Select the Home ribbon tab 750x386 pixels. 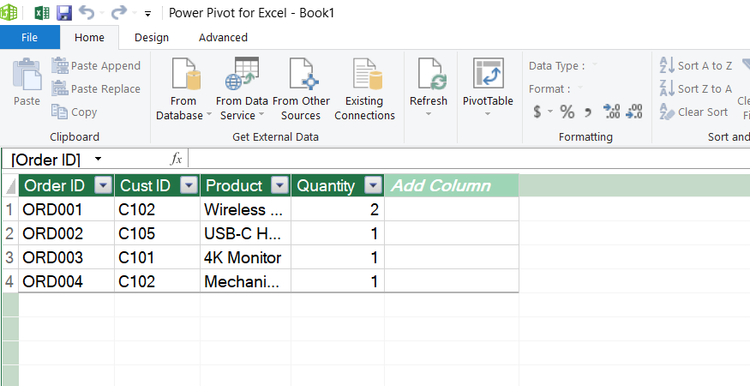click(x=89, y=37)
